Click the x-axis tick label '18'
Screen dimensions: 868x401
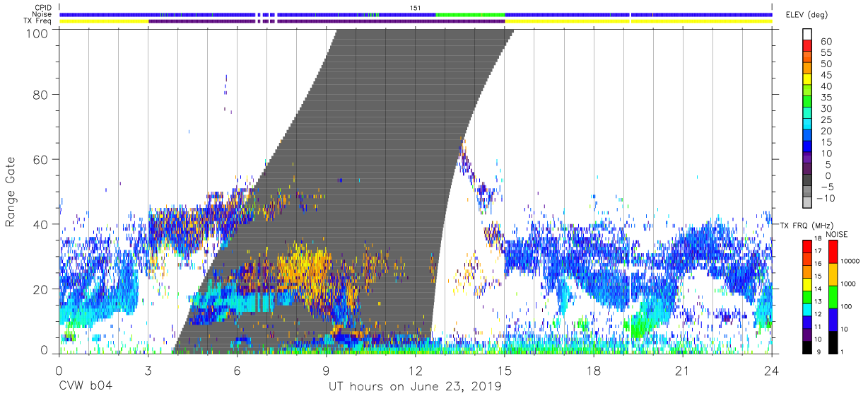click(594, 371)
